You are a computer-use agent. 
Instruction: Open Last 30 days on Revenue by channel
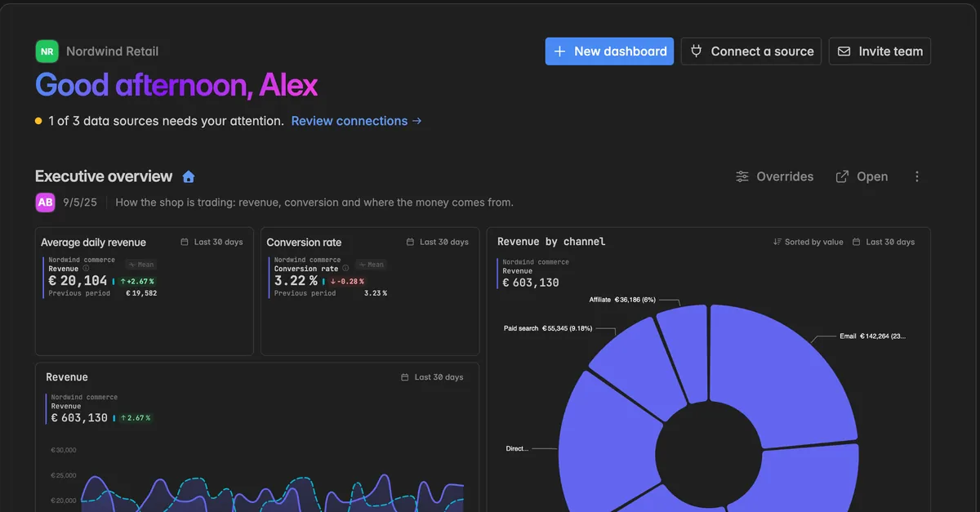tap(883, 242)
